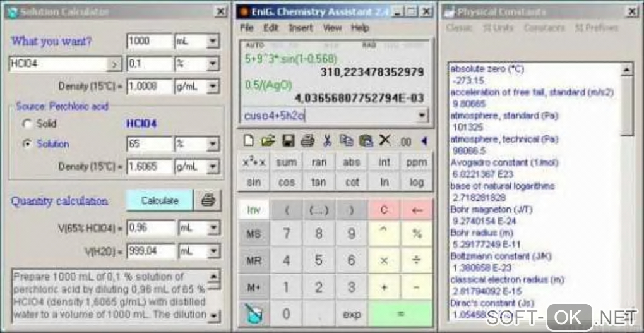Click the log function key
This screenshot has height=333, width=644.
(417, 182)
